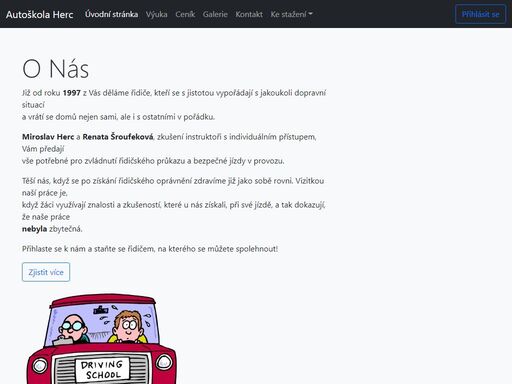Image resolution: width=512 pixels, height=384 pixels.
Task: Click the DRIVING SCHOOL sign on car
Action: point(102,370)
